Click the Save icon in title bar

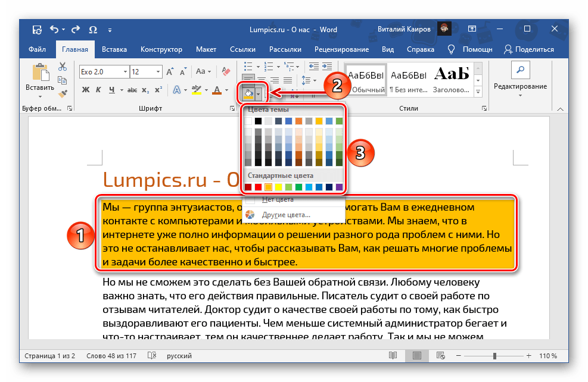coord(37,29)
